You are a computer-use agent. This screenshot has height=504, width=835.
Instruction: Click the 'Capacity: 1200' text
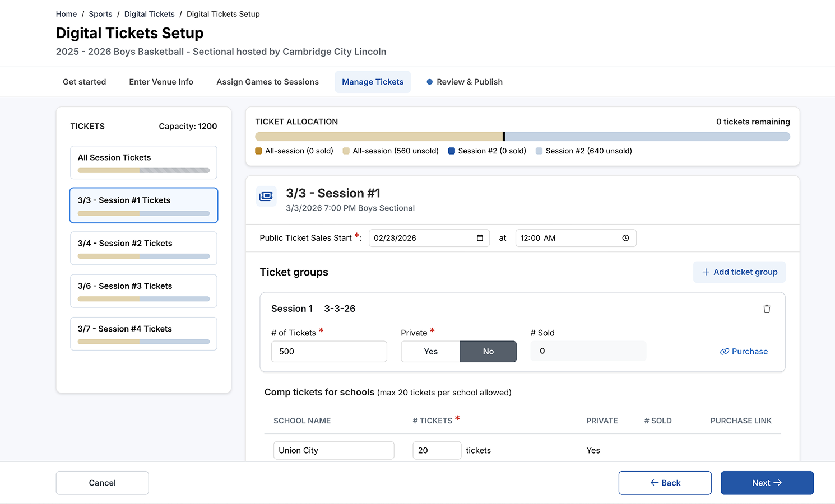188,127
